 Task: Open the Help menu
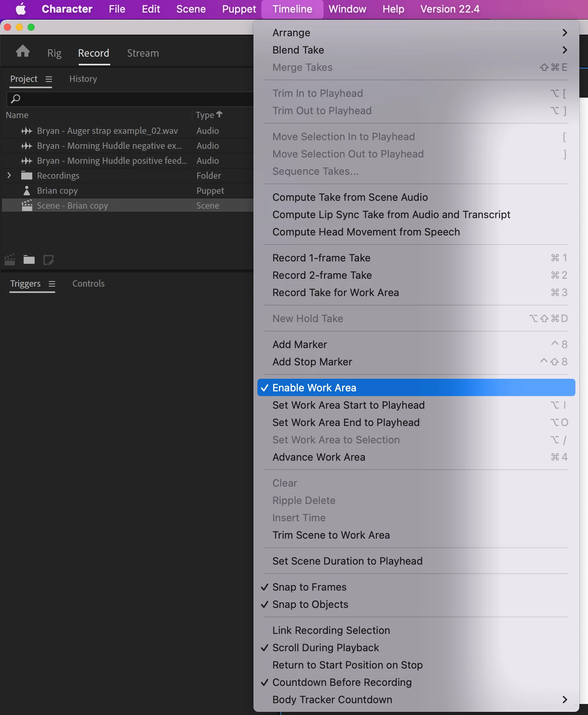(x=393, y=9)
